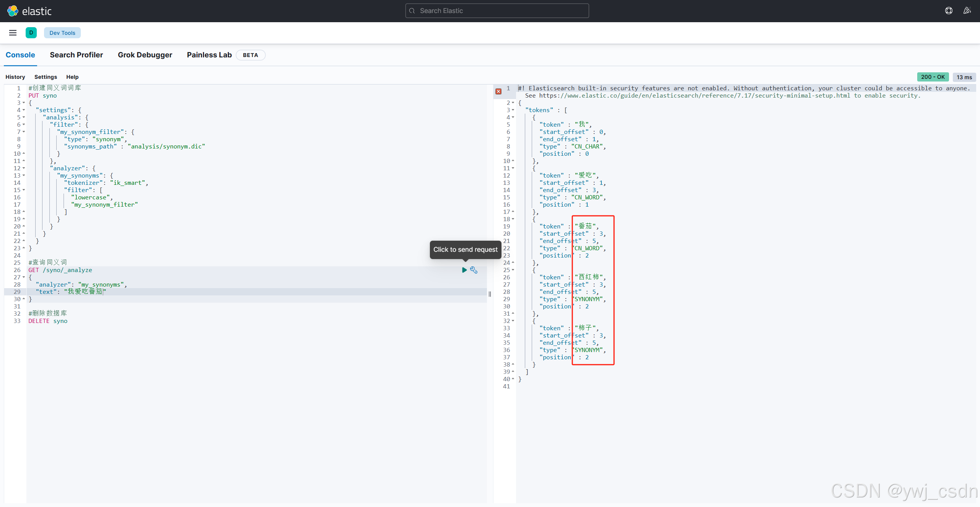Collapse the analyzer block on line 12
980x507 pixels.
point(24,168)
